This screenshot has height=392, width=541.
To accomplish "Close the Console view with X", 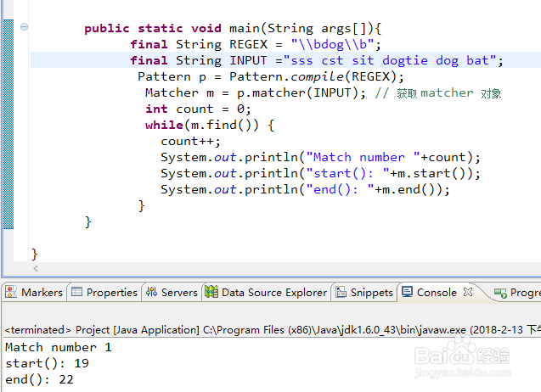I will pyautogui.click(x=468, y=292).
